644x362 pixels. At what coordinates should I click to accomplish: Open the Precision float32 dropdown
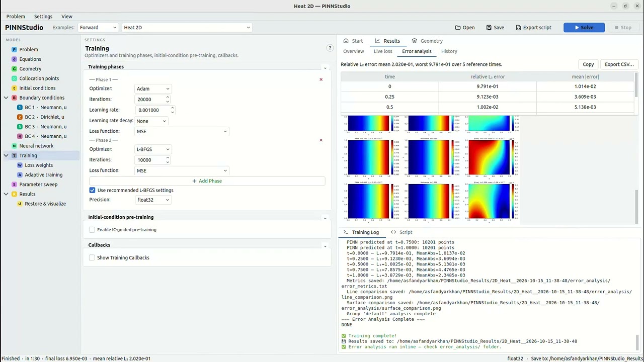153,200
